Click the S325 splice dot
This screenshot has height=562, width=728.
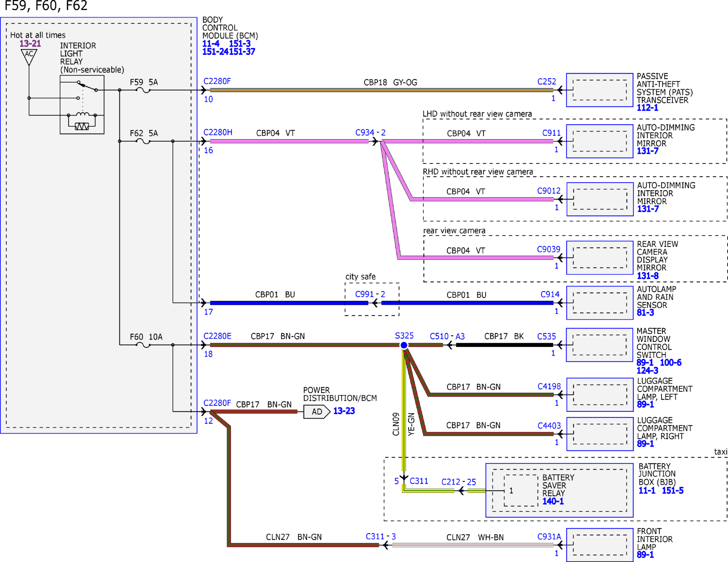click(404, 345)
